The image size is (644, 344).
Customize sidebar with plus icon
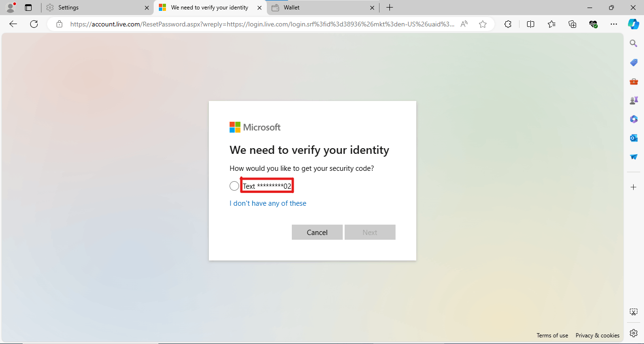point(634,187)
